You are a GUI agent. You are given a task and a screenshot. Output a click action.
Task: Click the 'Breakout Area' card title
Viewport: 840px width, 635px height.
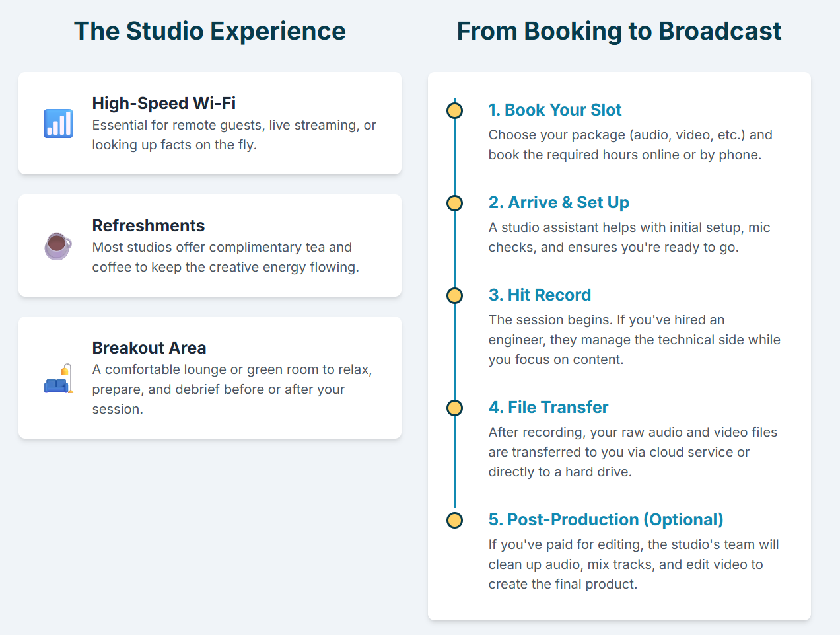pos(149,348)
